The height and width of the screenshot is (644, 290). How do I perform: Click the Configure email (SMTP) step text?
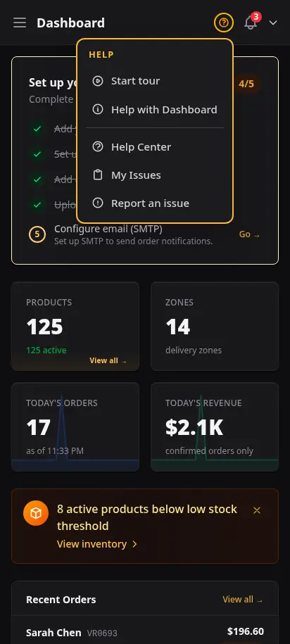click(108, 229)
